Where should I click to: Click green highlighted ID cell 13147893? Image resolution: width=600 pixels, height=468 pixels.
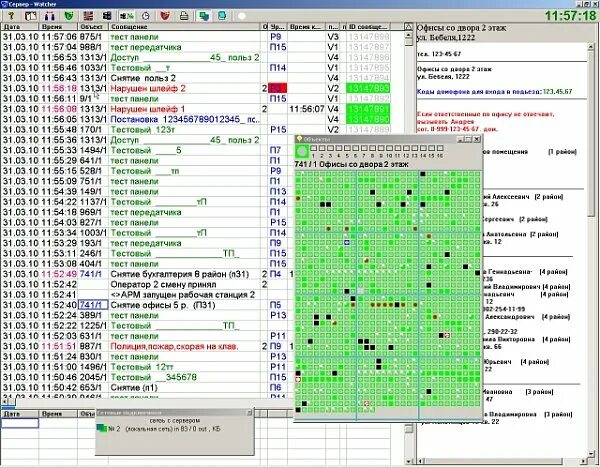(x=368, y=88)
